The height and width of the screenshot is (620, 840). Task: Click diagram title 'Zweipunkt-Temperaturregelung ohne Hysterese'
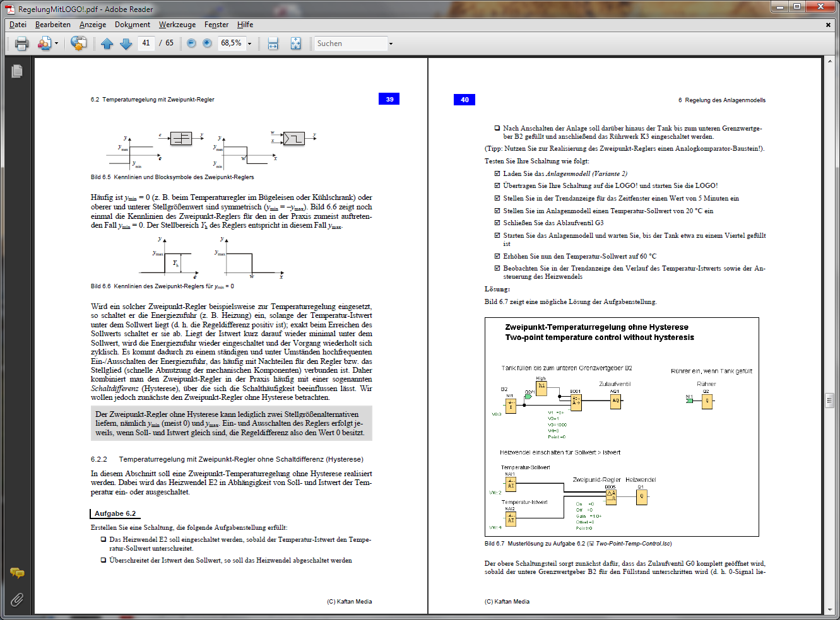point(597,327)
